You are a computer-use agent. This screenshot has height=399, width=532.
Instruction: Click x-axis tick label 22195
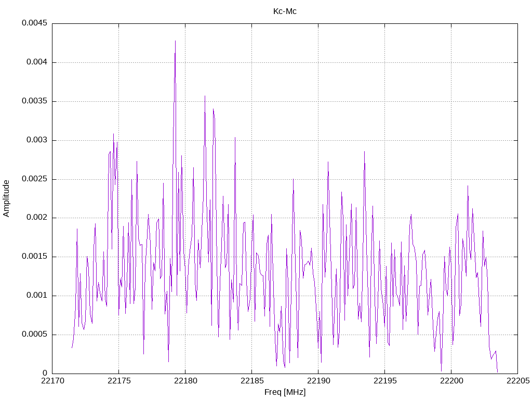coord(385,381)
